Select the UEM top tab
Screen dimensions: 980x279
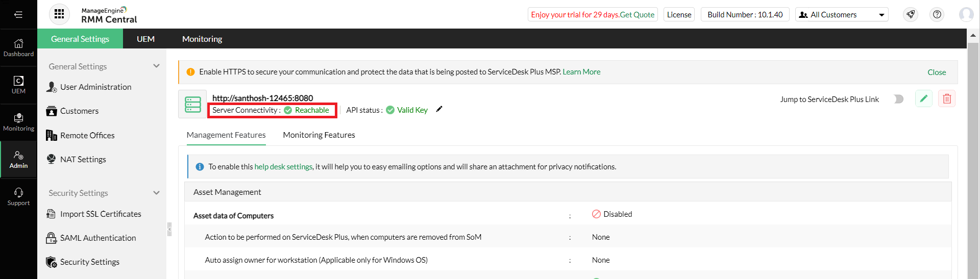[x=145, y=39]
